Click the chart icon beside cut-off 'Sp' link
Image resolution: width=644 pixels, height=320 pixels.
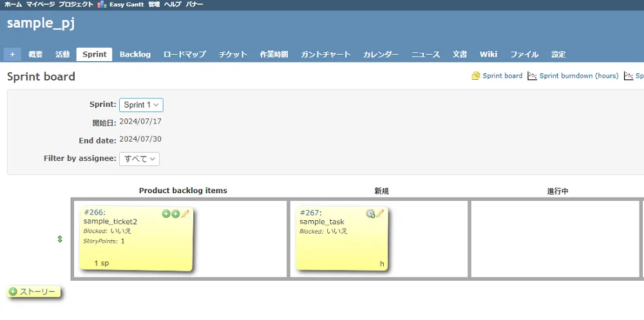[629, 76]
